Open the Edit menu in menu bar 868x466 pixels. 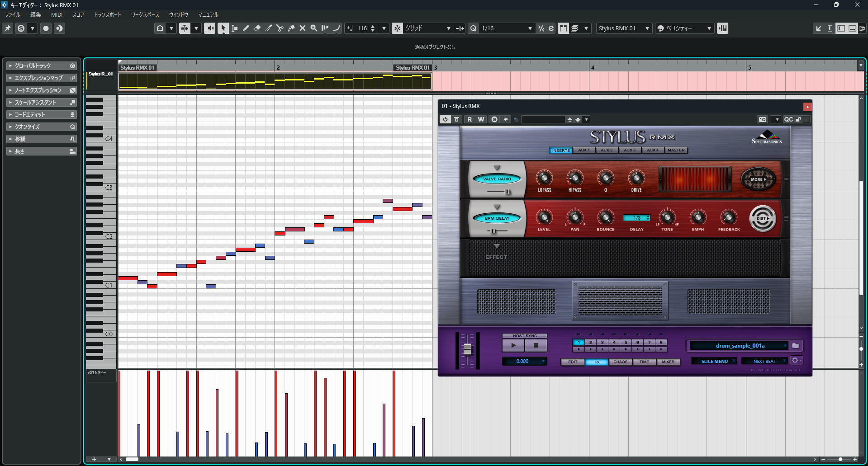click(35, 15)
